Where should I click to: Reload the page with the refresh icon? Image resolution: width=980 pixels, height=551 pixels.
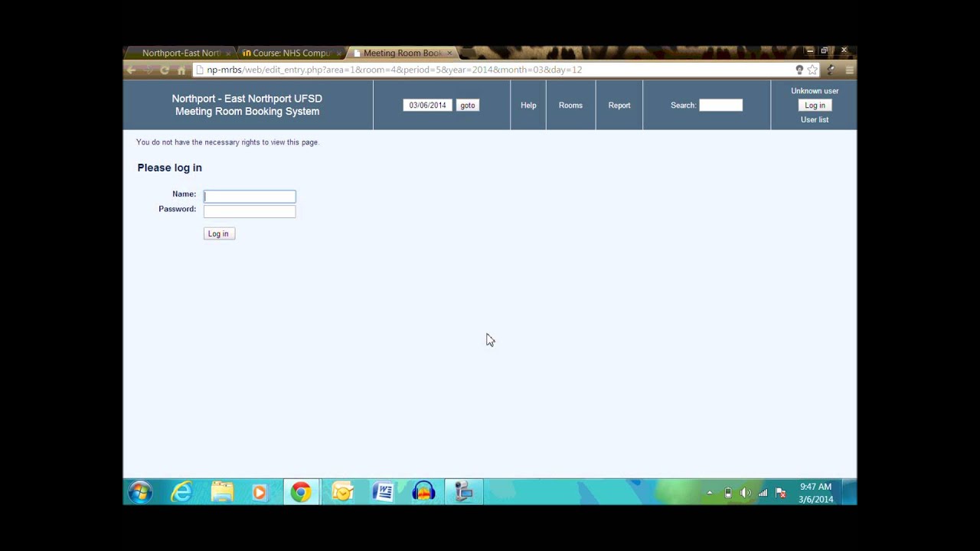pyautogui.click(x=165, y=70)
